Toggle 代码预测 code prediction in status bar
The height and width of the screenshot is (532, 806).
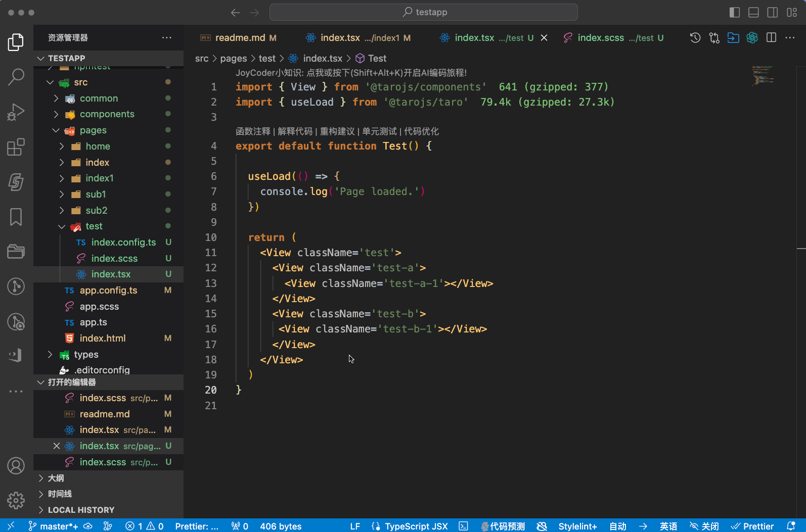(503, 526)
